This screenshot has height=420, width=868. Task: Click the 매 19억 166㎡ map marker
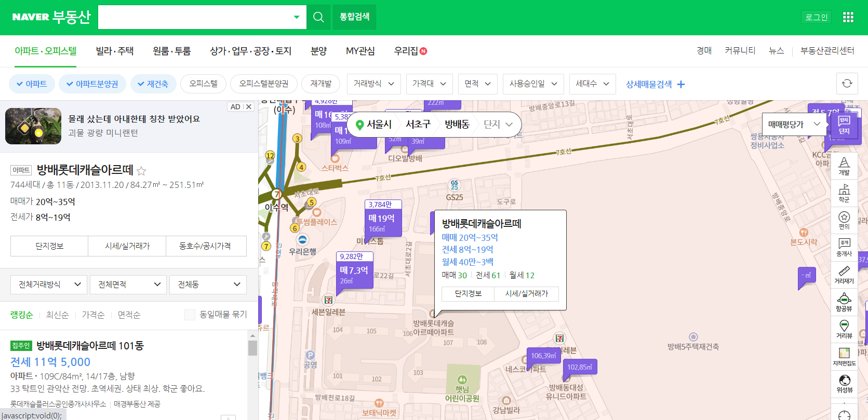383,223
